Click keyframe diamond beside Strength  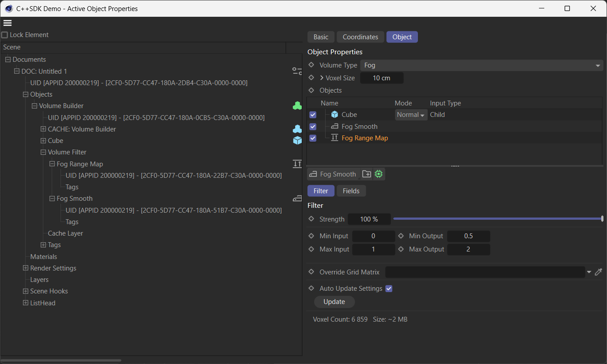point(311,219)
